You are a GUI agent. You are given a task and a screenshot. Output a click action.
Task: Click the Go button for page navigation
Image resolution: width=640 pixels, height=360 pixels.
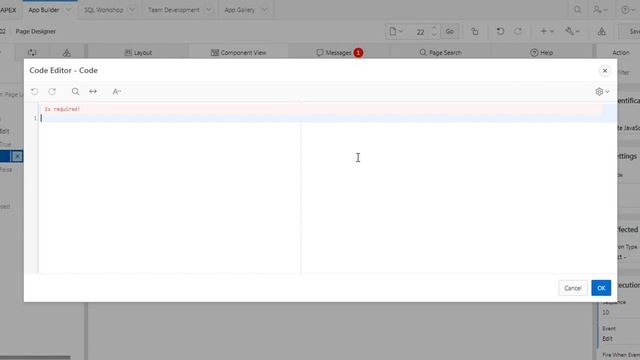(x=449, y=31)
